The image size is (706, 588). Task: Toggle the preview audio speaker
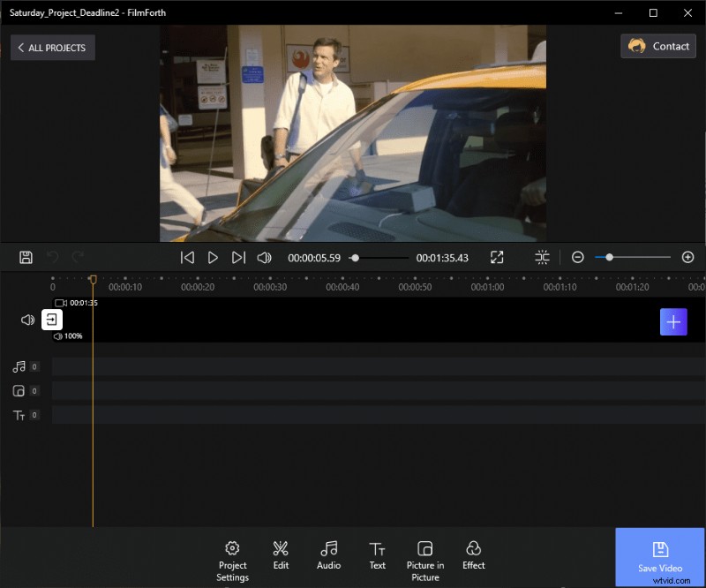click(x=265, y=257)
